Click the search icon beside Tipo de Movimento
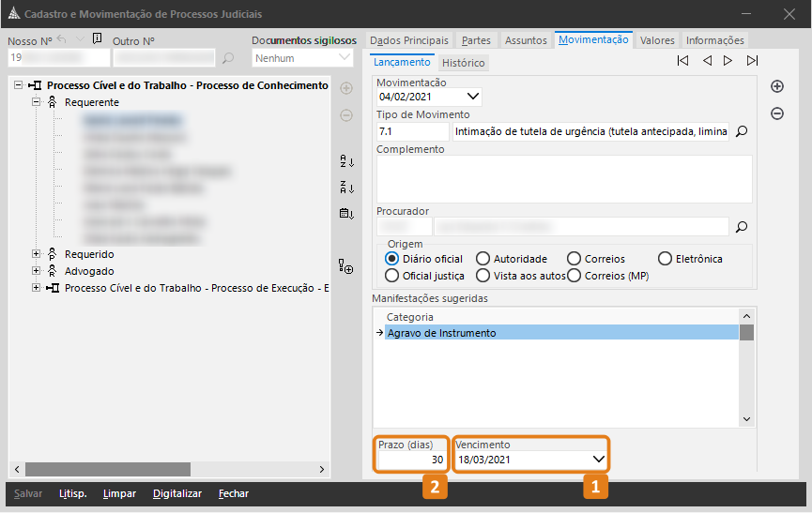 pyautogui.click(x=742, y=132)
